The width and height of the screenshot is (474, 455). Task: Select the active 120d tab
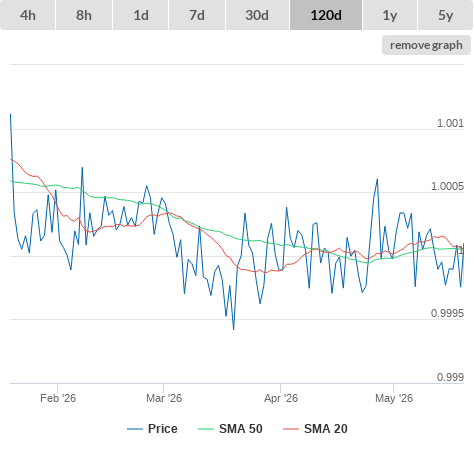click(326, 15)
